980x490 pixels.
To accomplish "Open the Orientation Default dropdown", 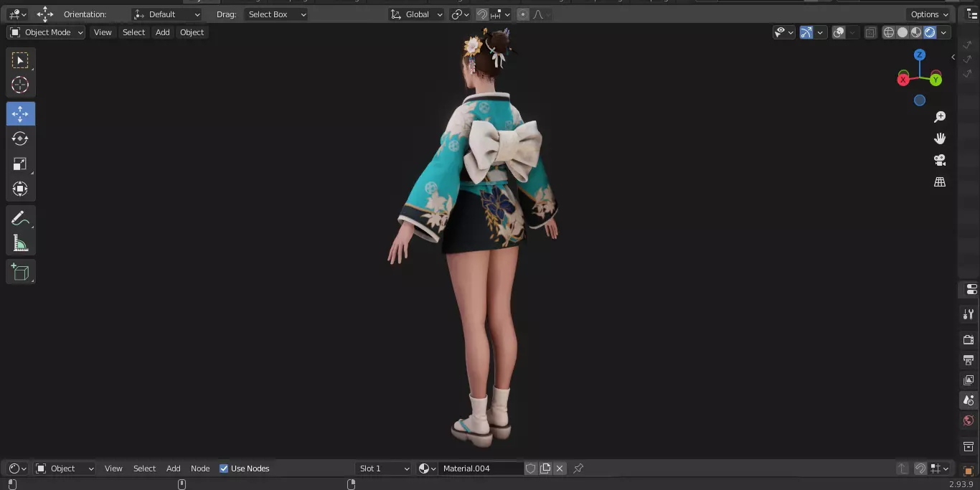I will pos(167,14).
